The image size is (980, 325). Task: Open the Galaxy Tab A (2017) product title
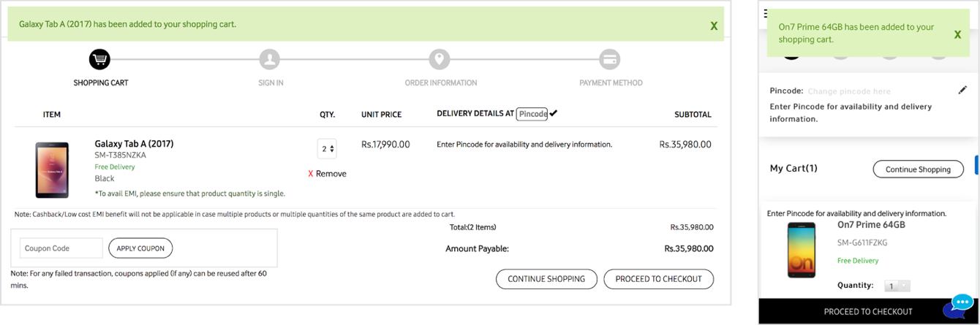134,144
